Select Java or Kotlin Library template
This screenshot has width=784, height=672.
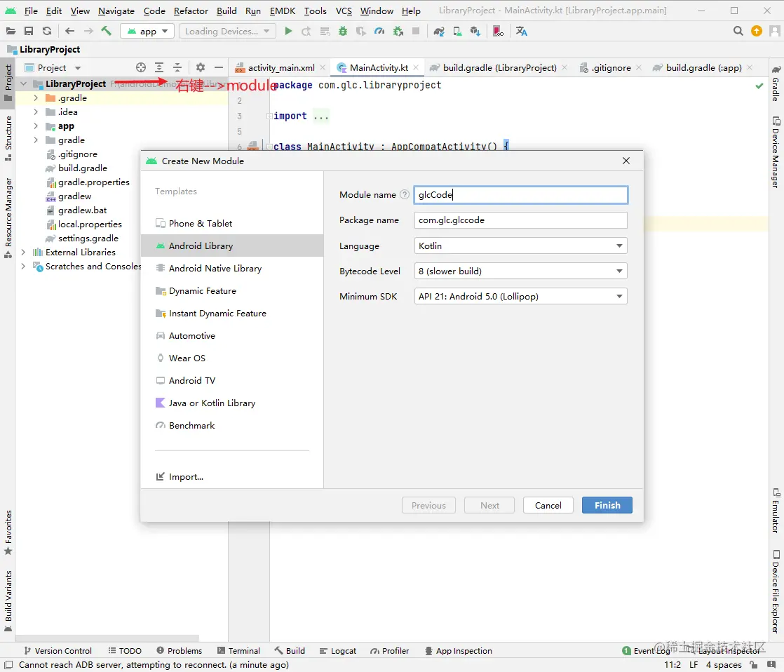coord(232,403)
